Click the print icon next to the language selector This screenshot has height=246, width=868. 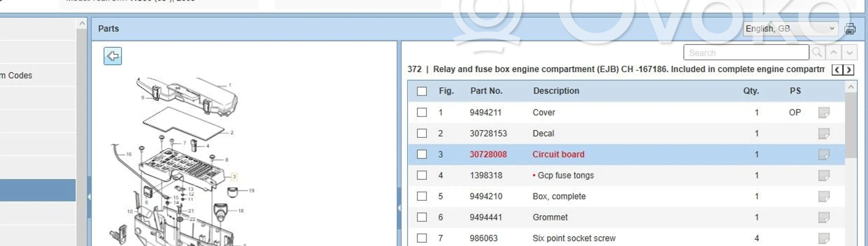pyautogui.click(x=850, y=29)
